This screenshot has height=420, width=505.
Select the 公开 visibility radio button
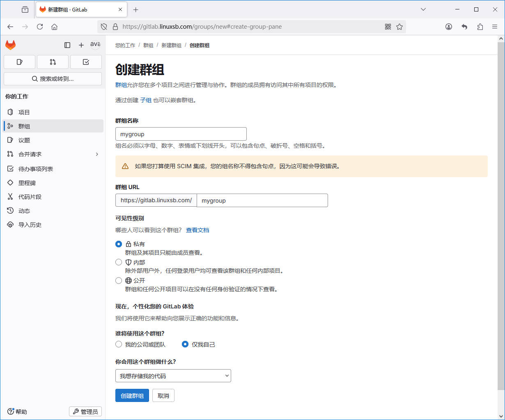119,281
